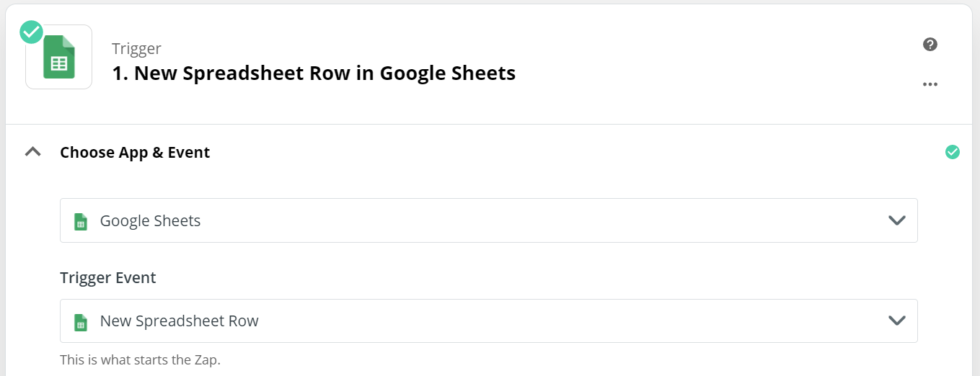The height and width of the screenshot is (376, 980).
Task: Click the section-complete green check beside Choose App & Event
Action: [953, 152]
